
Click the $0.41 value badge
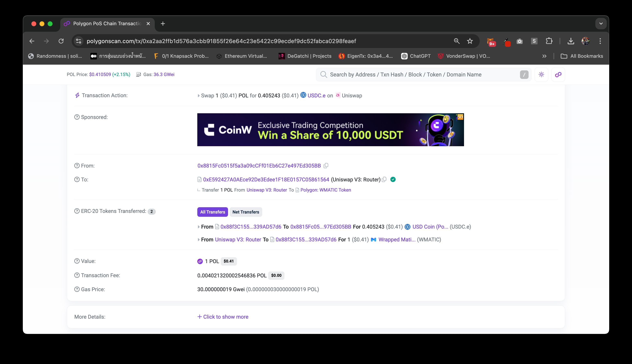point(228,261)
